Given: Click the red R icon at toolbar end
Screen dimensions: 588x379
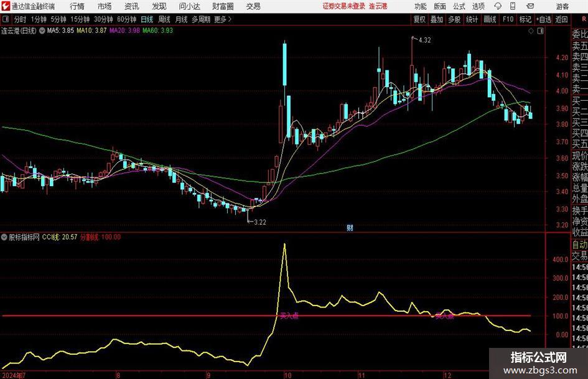Looking at the screenshot, I should pyautogui.click(x=584, y=19).
